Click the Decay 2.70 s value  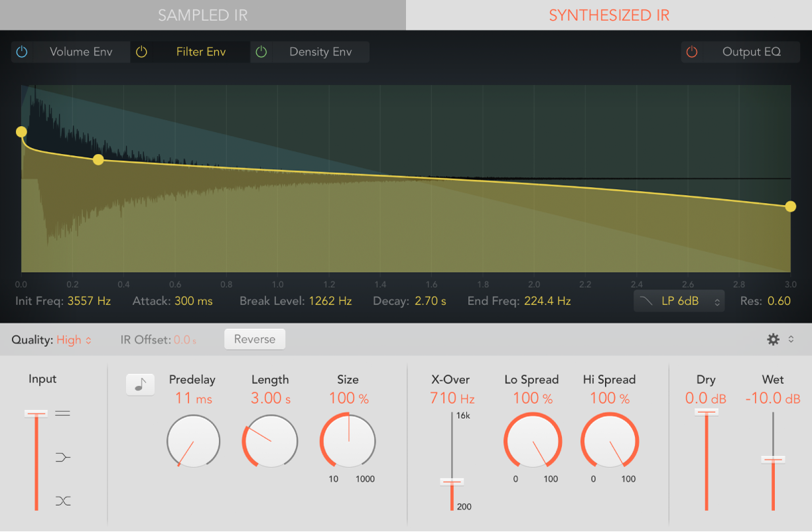[x=431, y=301]
